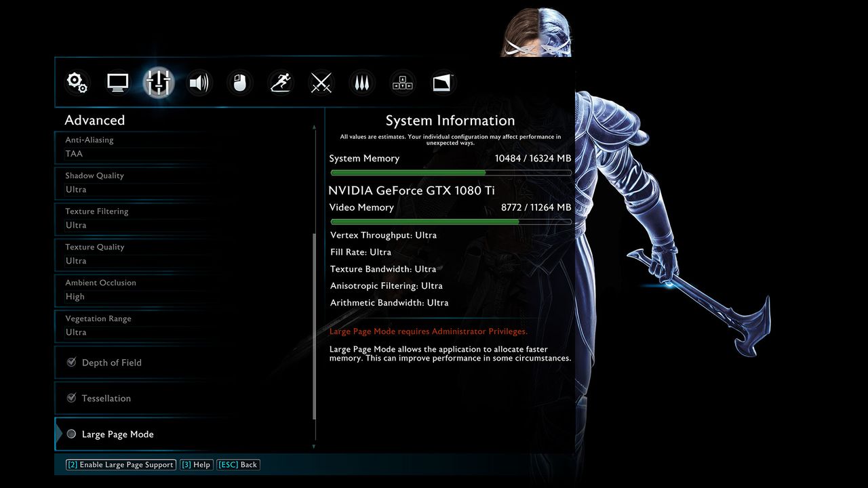The image size is (868, 488).
Task: Click the settings list scroll-up arrow
Action: coord(314,127)
